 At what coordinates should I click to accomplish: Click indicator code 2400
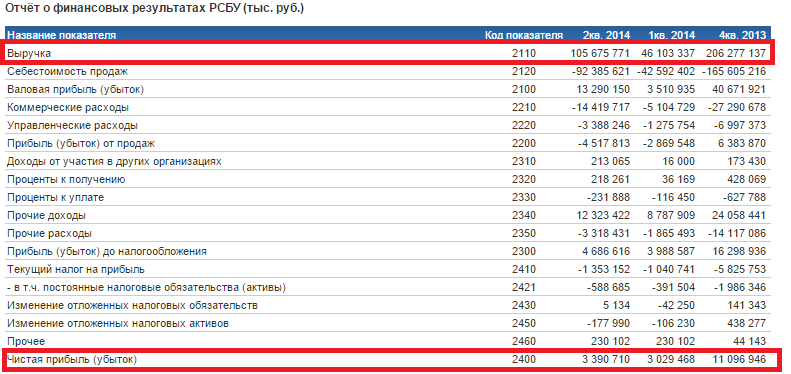(524, 360)
